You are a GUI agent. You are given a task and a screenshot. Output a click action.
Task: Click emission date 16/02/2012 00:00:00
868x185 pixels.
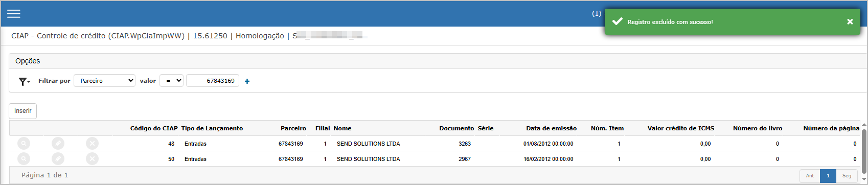pos(548,159)
